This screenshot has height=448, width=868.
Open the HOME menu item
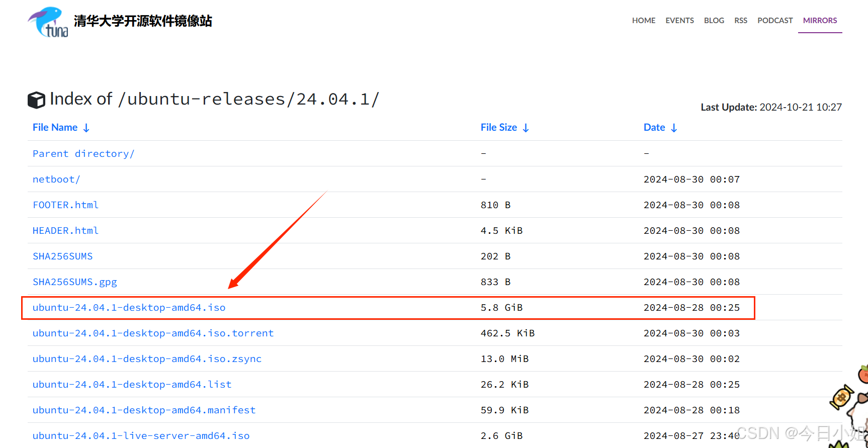click(643, 21)
